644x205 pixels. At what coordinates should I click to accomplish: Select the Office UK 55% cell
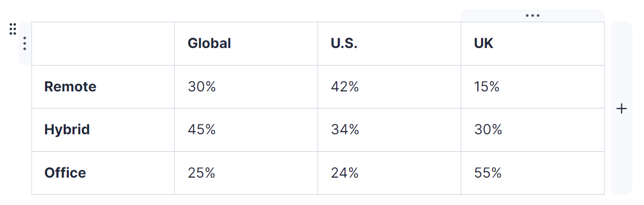[533, 173]
